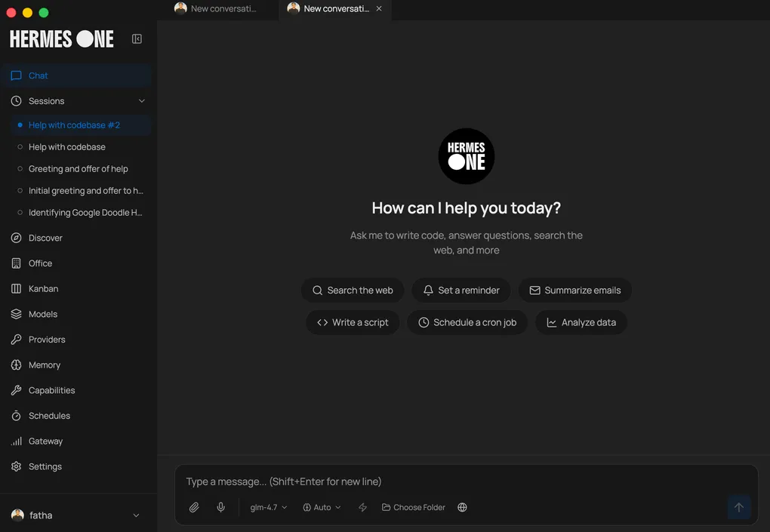The image size is (770, 532).
Task: Open Gateway signal bars icon
Action: click(x=16, y=441)
